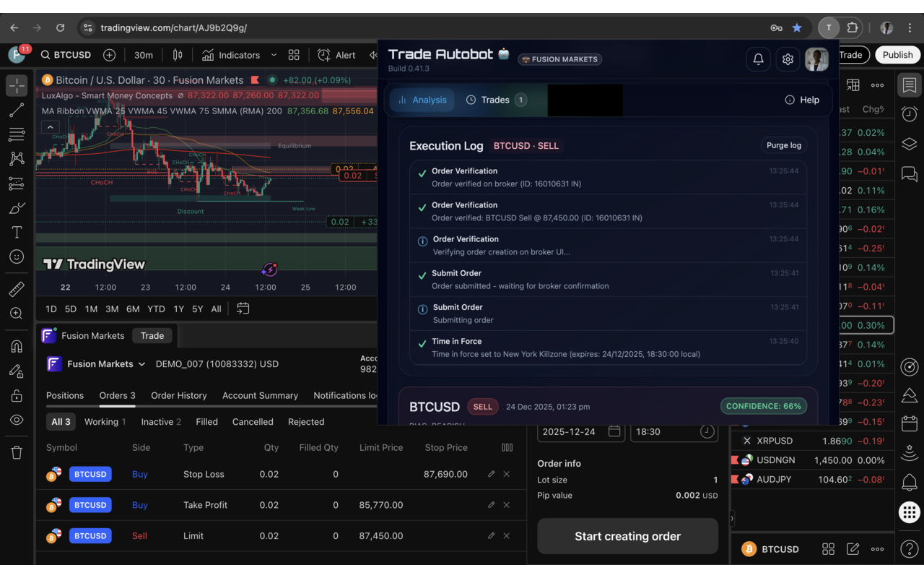Cancel the Take Profit order X icon
The image size is (924, 578).
tap(507, 505)
